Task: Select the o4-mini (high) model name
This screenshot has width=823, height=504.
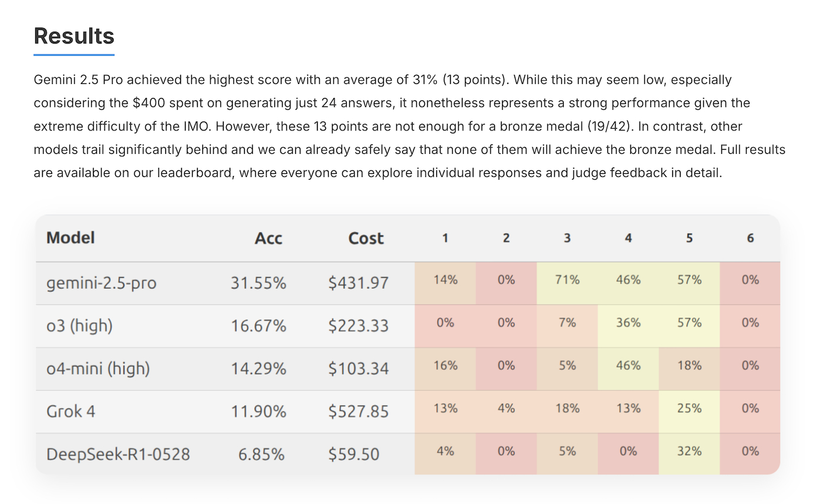Action: (x=98, y=368)
